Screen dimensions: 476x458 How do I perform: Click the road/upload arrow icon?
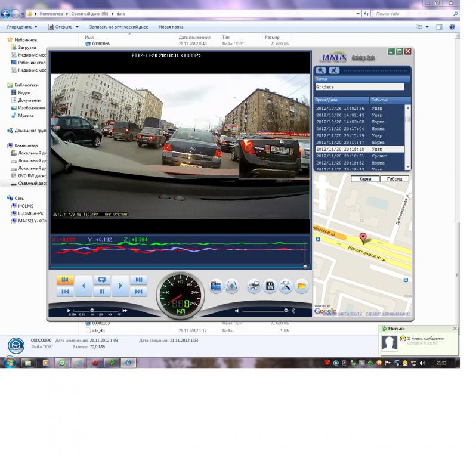coord(232,286)
